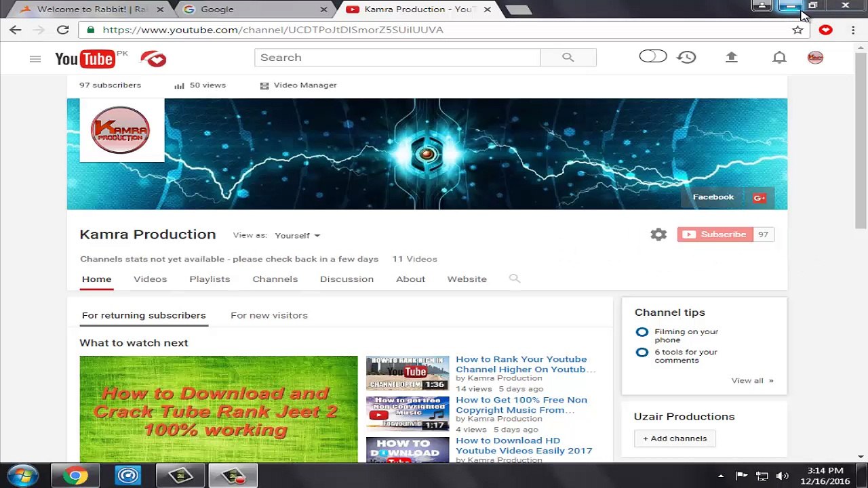Open the Facebook link on banner

coord(713,197)
